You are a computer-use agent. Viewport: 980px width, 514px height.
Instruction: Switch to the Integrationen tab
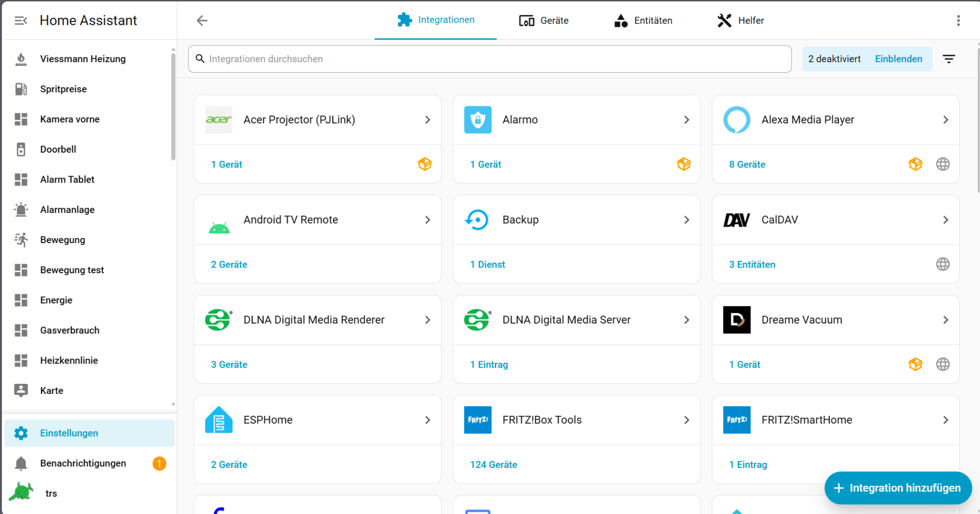pos(435,20)
